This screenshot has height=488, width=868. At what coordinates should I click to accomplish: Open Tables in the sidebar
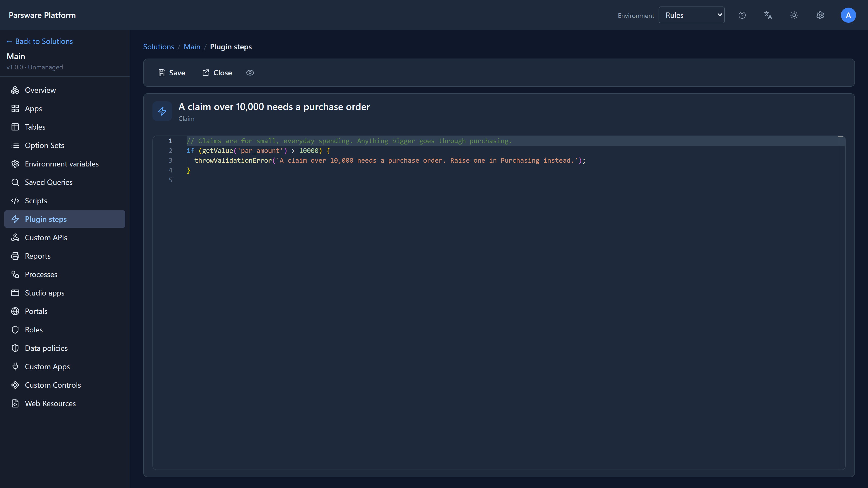[x=65, y=127]
